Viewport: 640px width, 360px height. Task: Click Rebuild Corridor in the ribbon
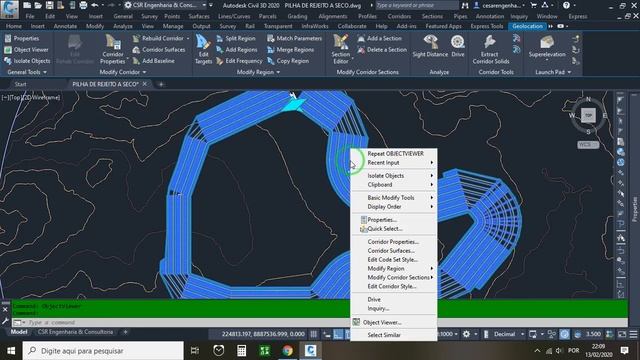[158, 38]
